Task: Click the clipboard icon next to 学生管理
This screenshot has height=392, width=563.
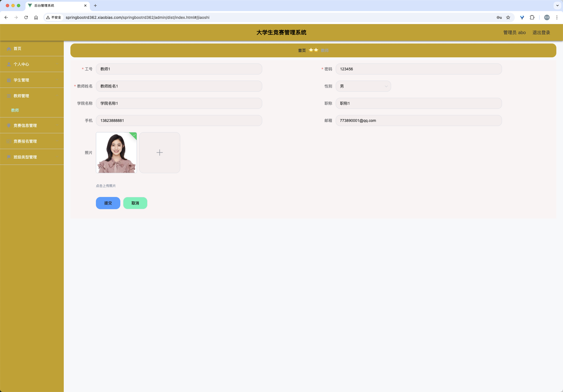Action: [9, 80]
